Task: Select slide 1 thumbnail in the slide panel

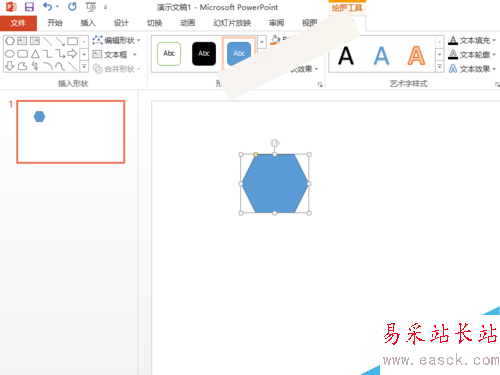Action: coord(71,132)
